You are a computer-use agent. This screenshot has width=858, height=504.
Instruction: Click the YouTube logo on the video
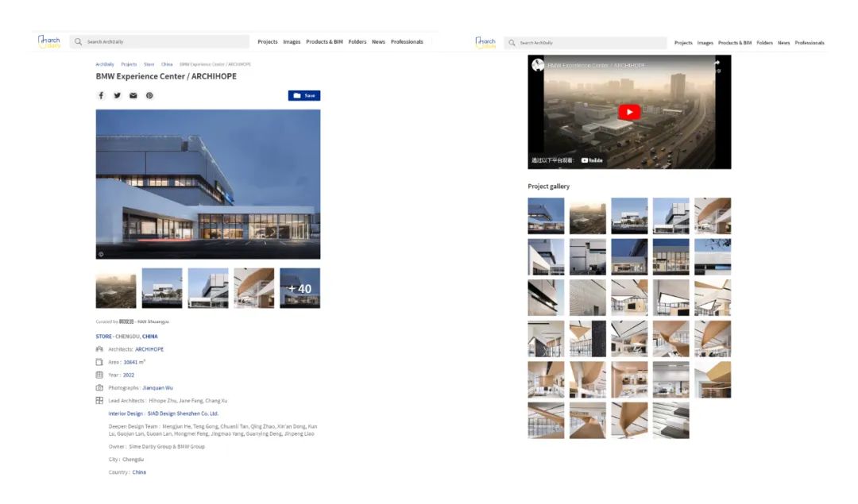coord(592,160)
